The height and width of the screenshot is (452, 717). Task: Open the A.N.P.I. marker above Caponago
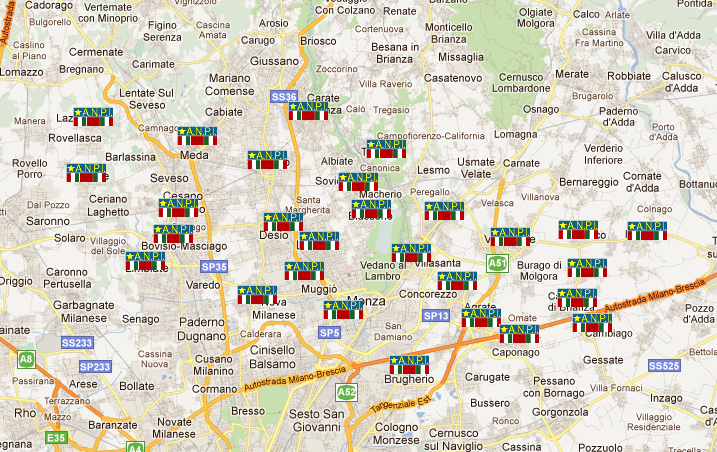519,334
